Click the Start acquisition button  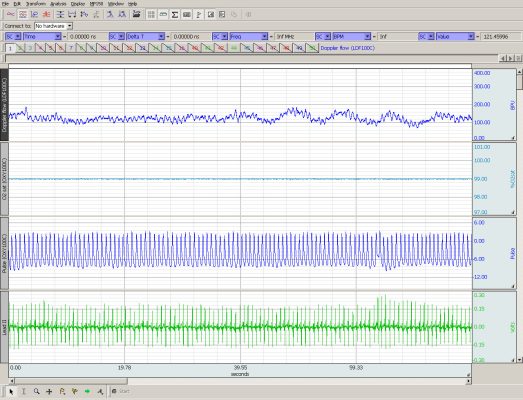121,391
